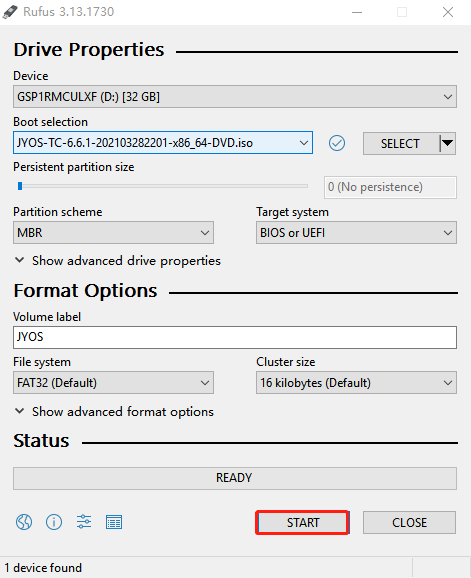Open the Target system dropdown
The image size is (471, 578).
pos(356,233)
